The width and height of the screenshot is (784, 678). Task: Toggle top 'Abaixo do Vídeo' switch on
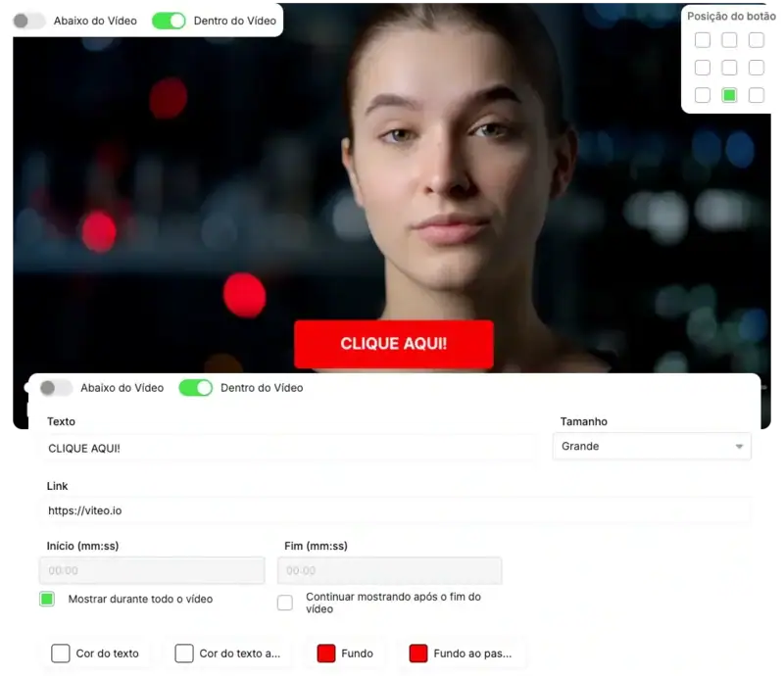click(28, 21)
